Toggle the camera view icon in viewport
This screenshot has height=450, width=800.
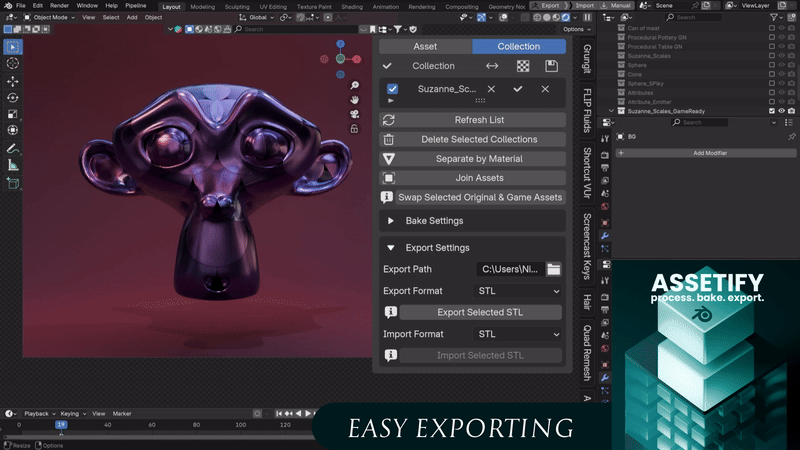355,114
